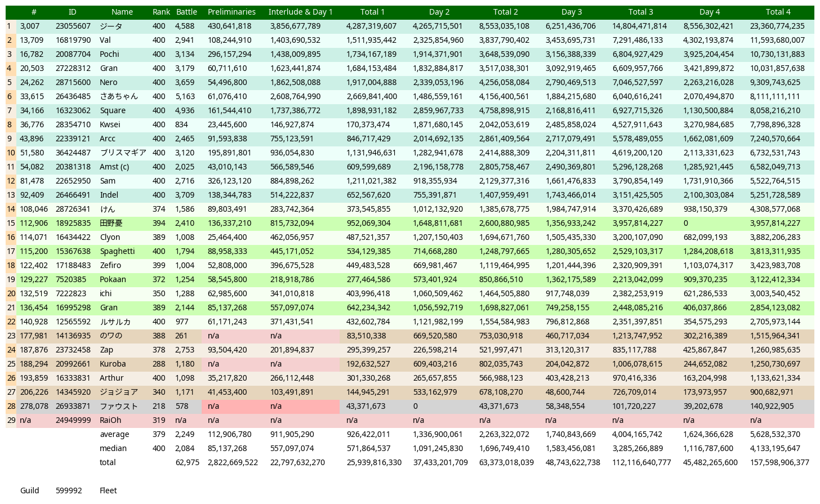Click the name cell "ルサルカ"
Screen dimensions: 820x504
point(115,322)
